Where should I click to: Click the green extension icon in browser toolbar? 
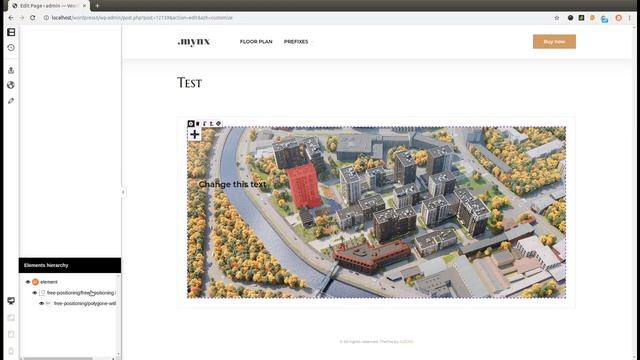[581, 18]
